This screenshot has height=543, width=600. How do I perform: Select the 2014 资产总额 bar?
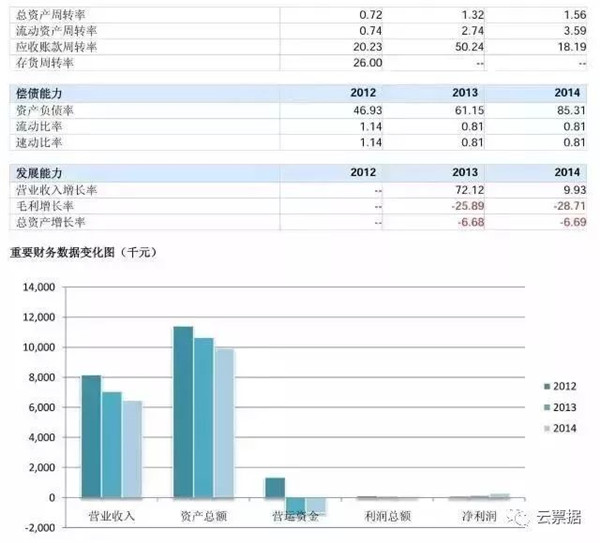pos(224,423)
